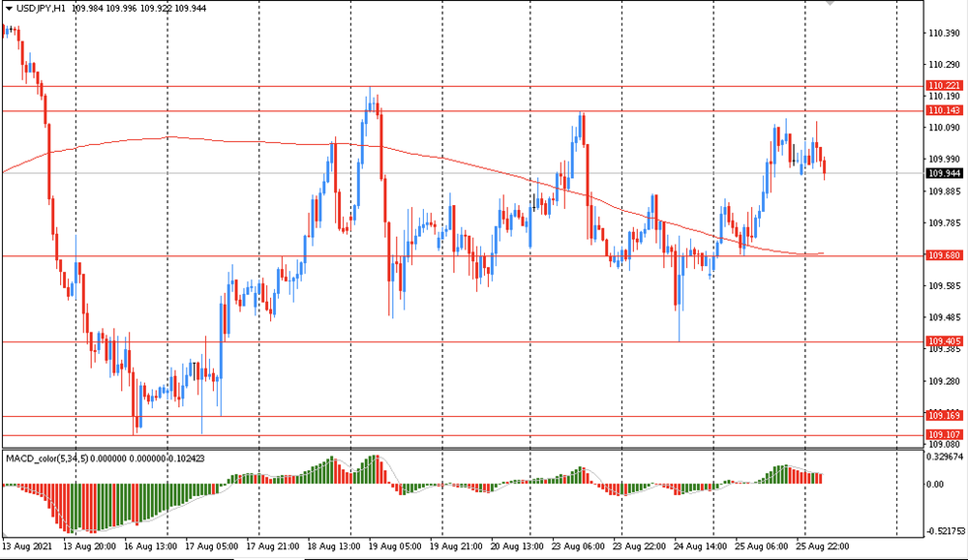
Task: Click the 25 Aug 22:00 time label
Action: [x=822, y=546]
